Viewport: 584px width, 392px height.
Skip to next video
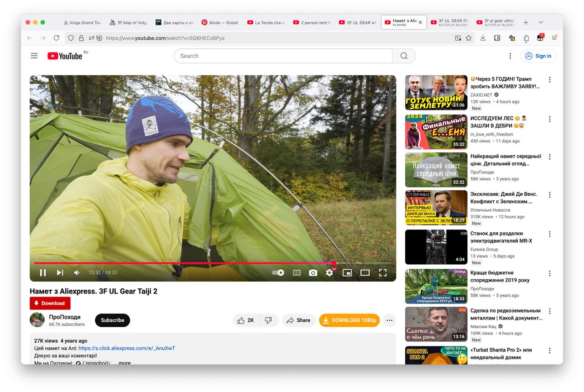click(x=60, y=272)
